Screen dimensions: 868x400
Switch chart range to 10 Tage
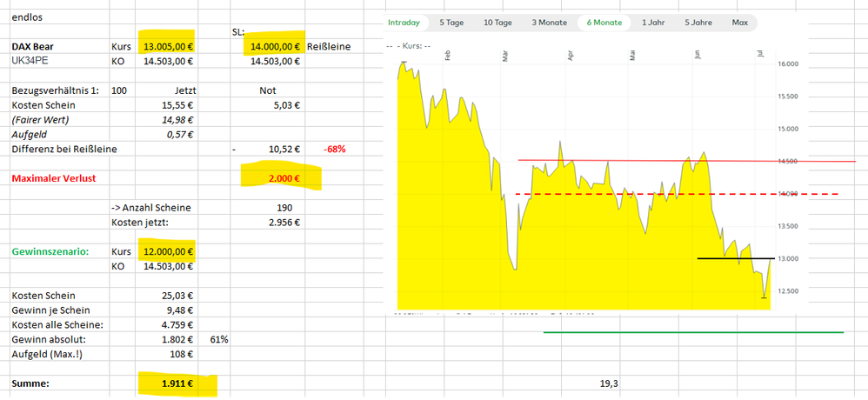click(497, 23)
